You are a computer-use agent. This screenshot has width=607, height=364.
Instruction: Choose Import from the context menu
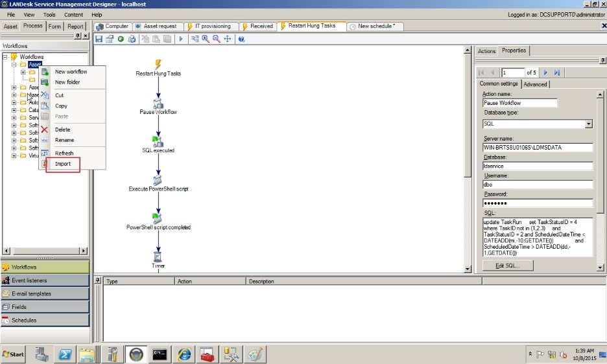coord(63,164)
